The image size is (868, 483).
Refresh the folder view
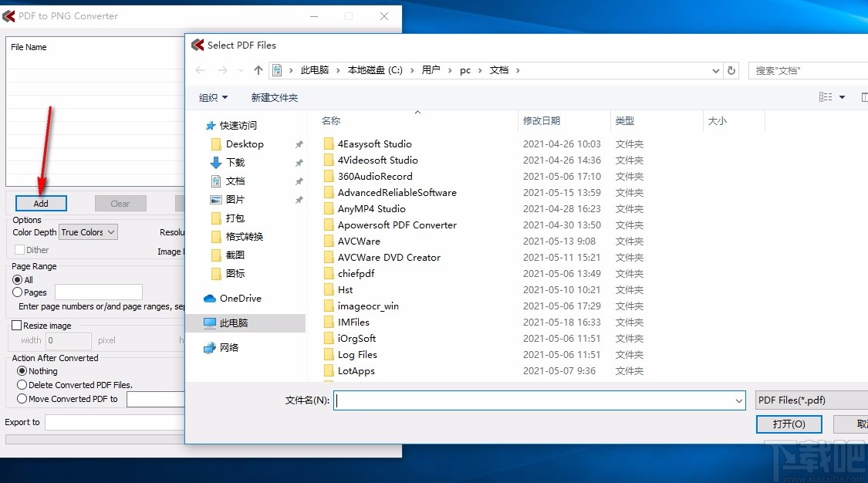pyautogui.click(x=731, y=69)
